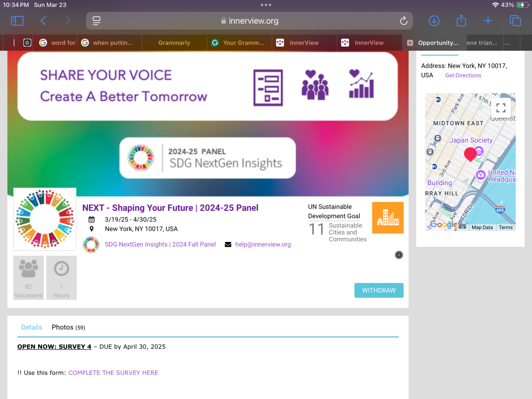This screenshot has width=532, height=399.
Task: Click the Get Directions link
Action: click(463, 75)
